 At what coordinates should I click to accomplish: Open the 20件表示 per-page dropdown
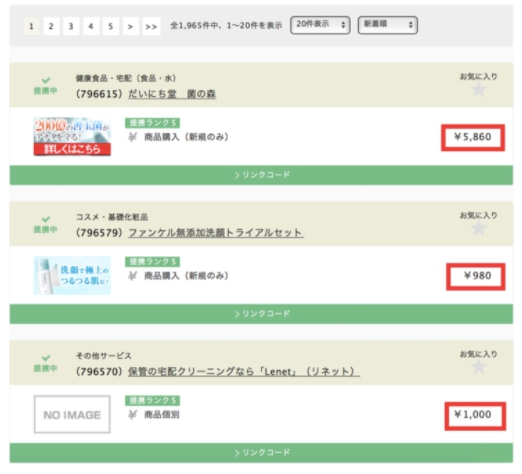(320, 25)
